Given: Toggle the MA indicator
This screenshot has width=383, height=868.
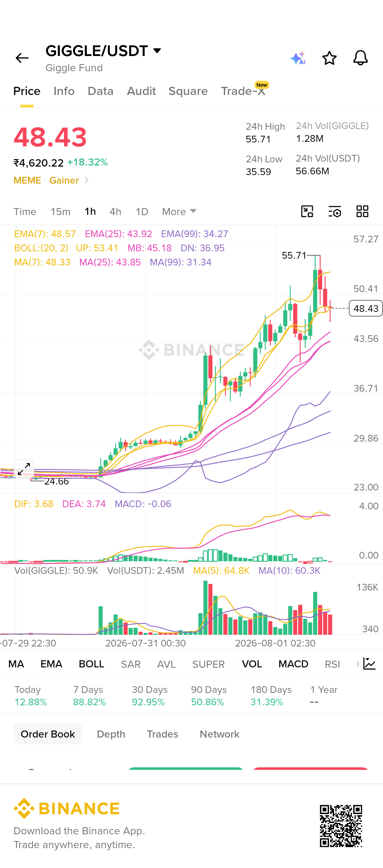Looking at the screenshot, I should pyautogui.click(x=16, y=664).
